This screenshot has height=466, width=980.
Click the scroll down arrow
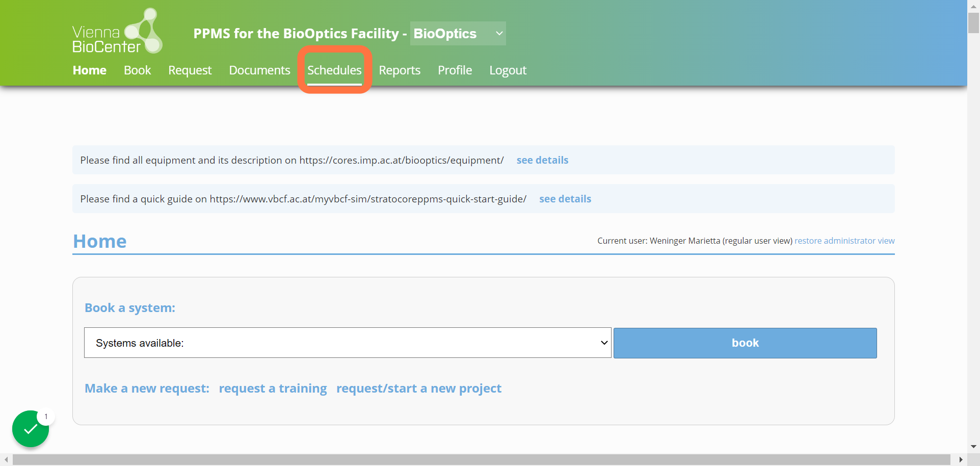tap(973, 447)
